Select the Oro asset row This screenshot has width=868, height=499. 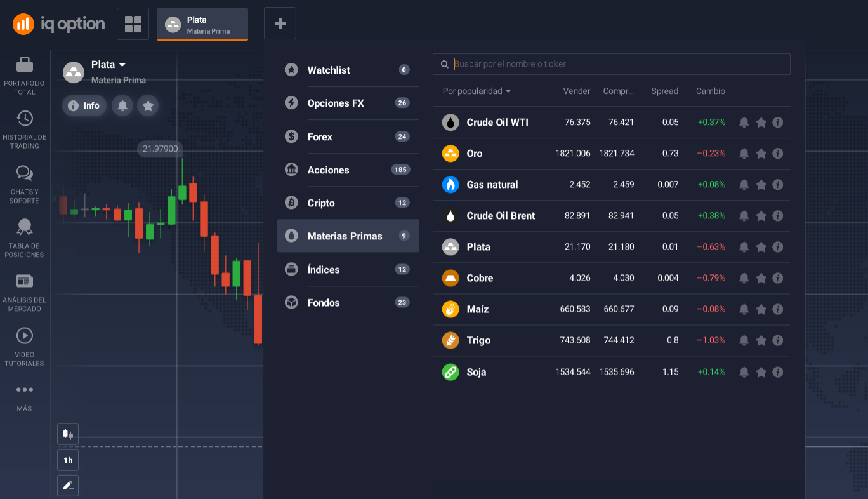(612, 154)
